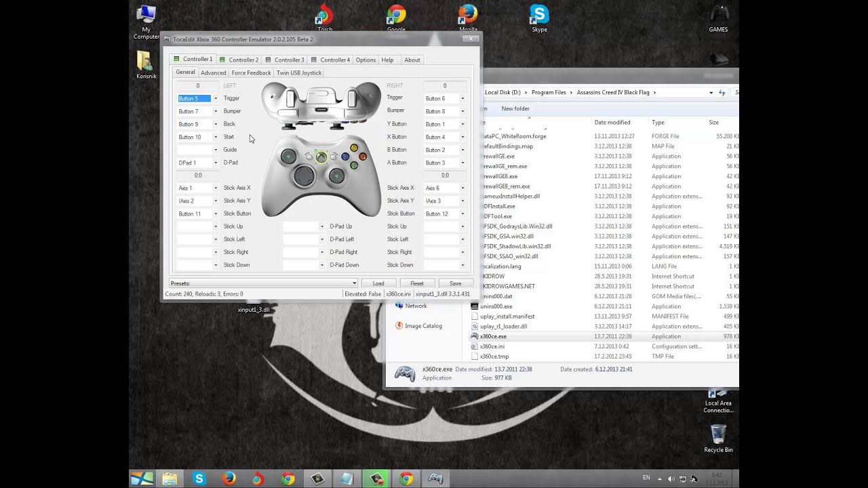Image resolution: width=868 pixels, height=488 pixels.
Task: Click Local Disk (D:) in the address path
Action: click(x=502, y=92)
